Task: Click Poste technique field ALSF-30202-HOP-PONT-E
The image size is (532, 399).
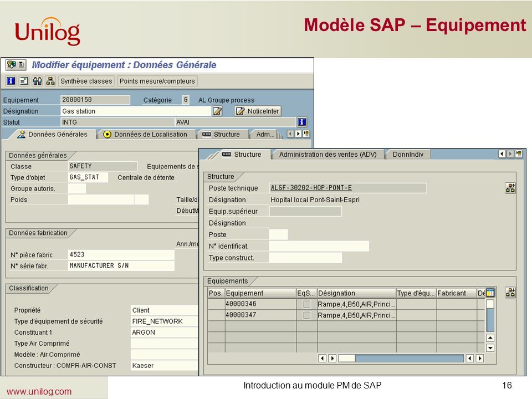Action: [348, 188]
